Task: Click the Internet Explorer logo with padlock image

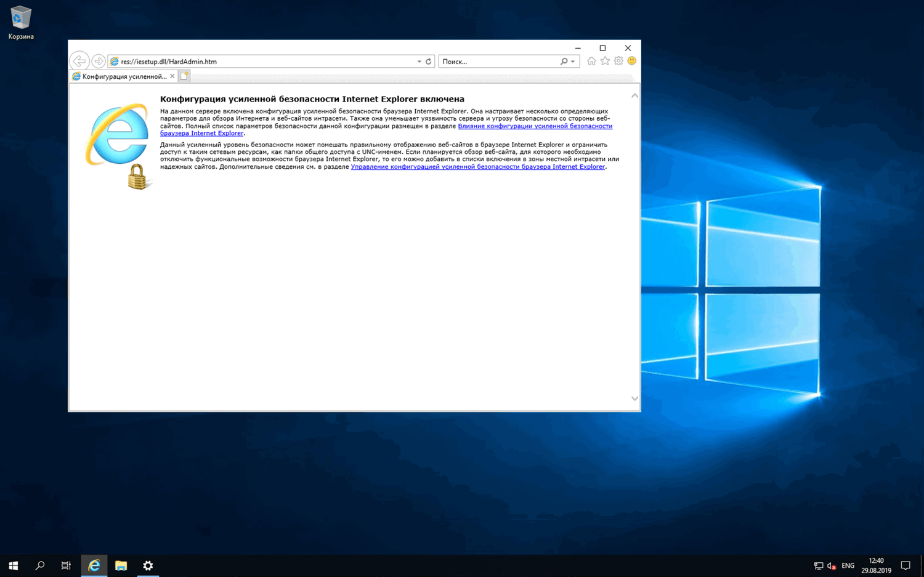Action: [x=119, y=146]
